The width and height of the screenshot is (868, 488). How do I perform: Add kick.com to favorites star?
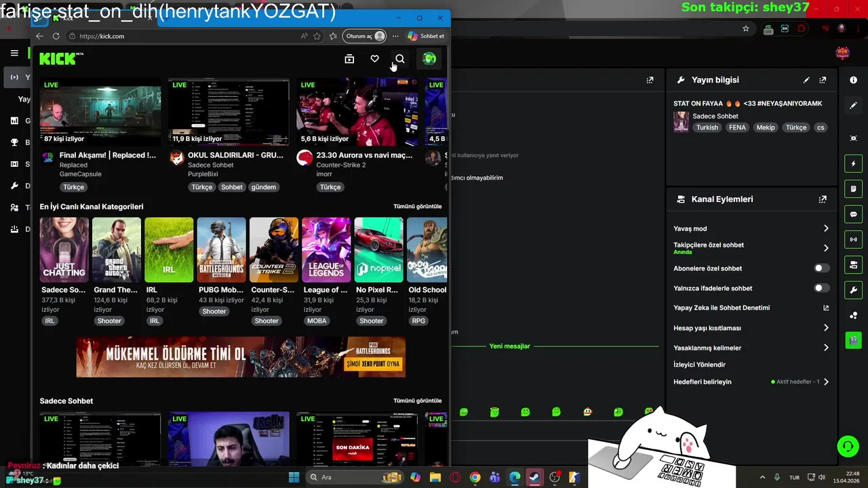click(317, 36)
